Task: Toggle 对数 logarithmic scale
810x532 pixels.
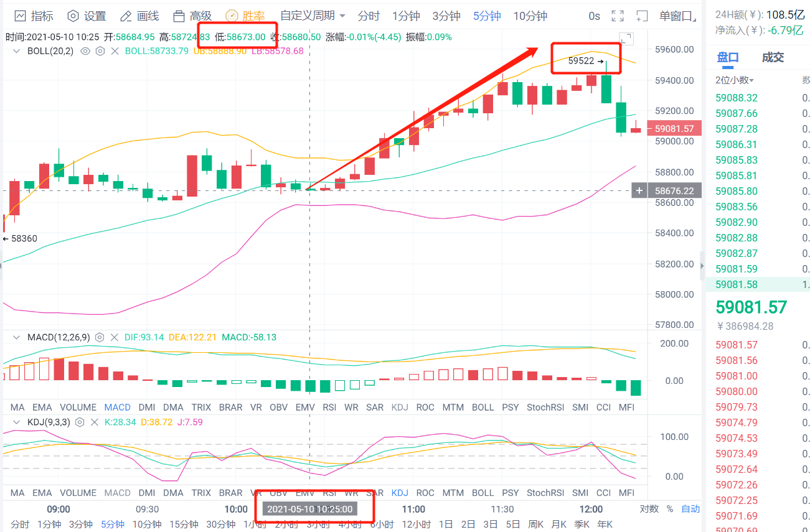Action: (x=649, y=508)
